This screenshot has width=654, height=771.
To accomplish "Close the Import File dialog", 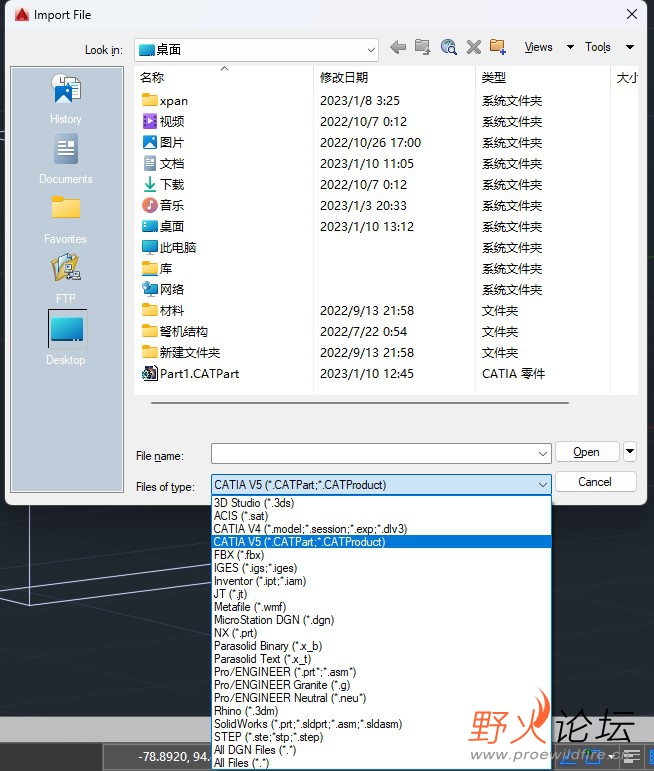I will click(x=632, y=14).
